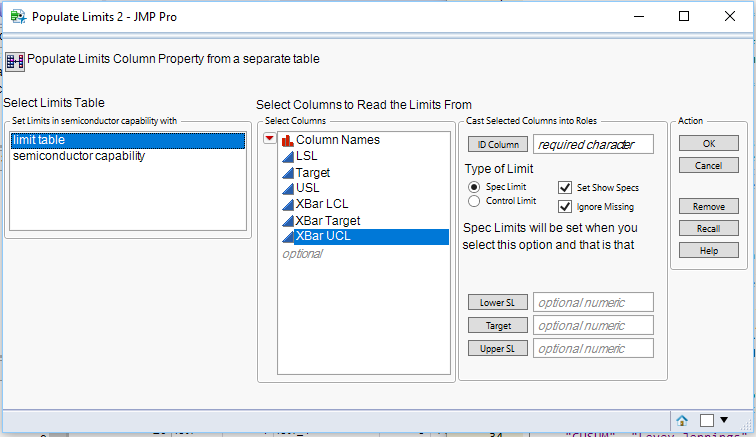Select the Spec Limit radio button
Viewport: 756px width, 437px height.
point(474,187)
